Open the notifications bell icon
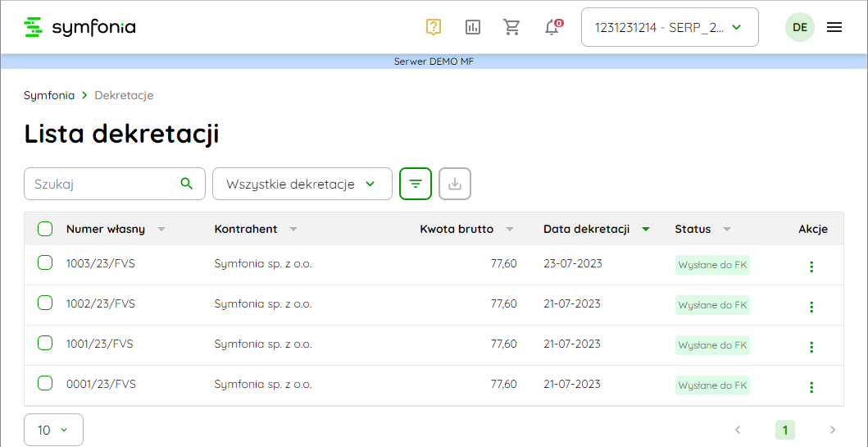Image resolution: width=868 pixels, height=447 pixels. click(x=553, y=26)
